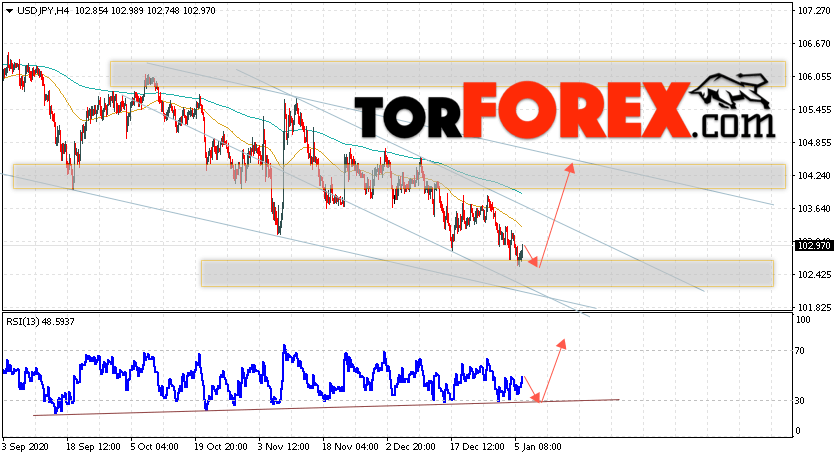Image resolution: width=838 pixels, height=458 pixels.
Task: Select the USDJPY,H4 symbol label
Action: (x=43, y=11)
